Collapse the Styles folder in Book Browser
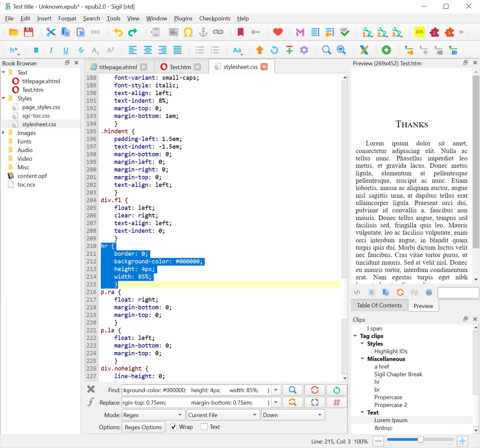 [4, 98]
